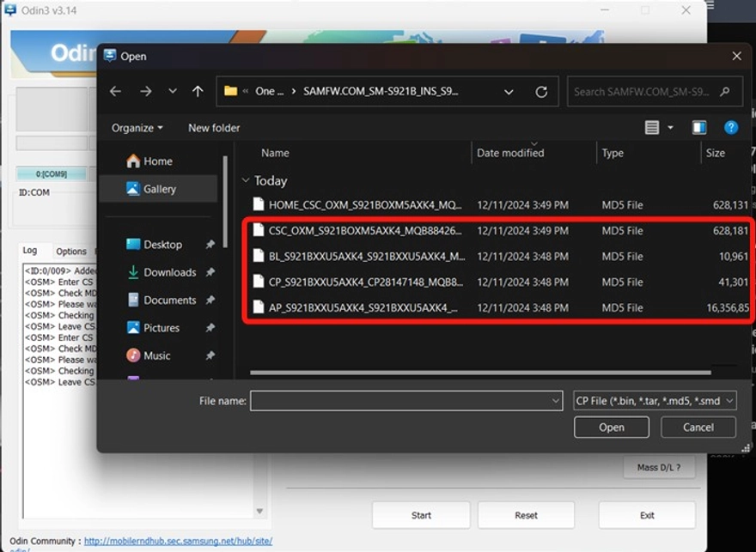This screenshot has height=552, width=756.
Task: Unpin Pictures using its pin icon
Action: [x=209, y=327]
